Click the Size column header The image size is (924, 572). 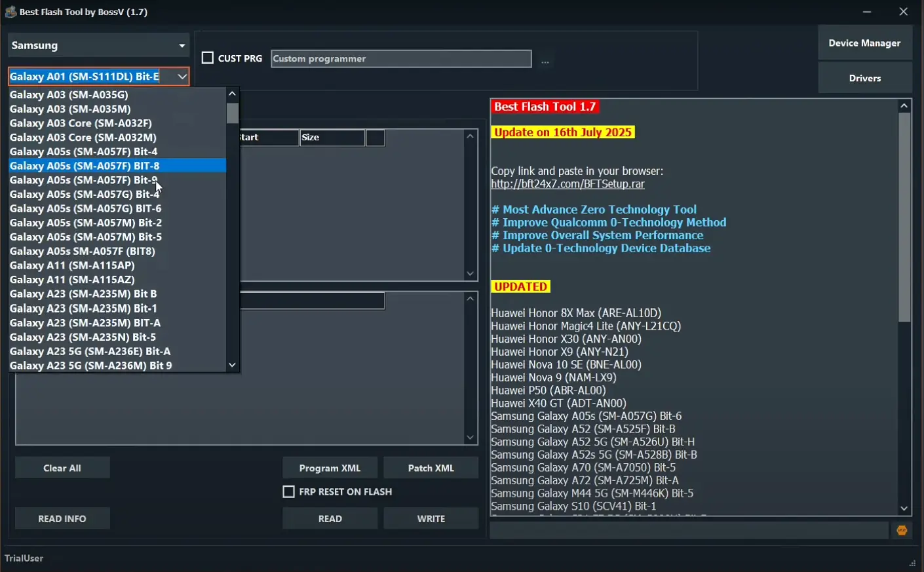click(x=332, y=138)
